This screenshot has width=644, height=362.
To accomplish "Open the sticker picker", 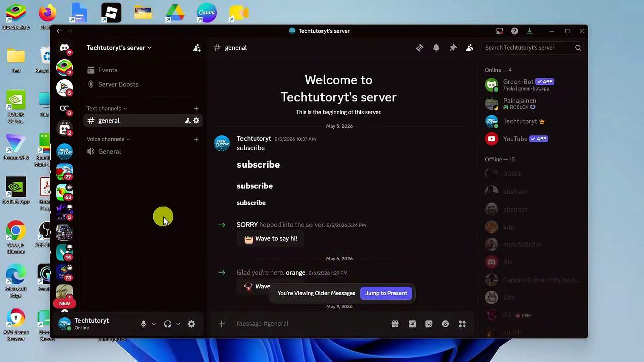I will pyautogui.click(x=429, y=324).
